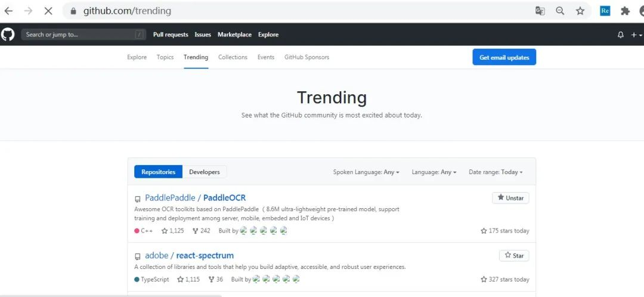Click the slash shortcut key hint in search box
This screenshot has width=644, height=297.
[139, 35]
